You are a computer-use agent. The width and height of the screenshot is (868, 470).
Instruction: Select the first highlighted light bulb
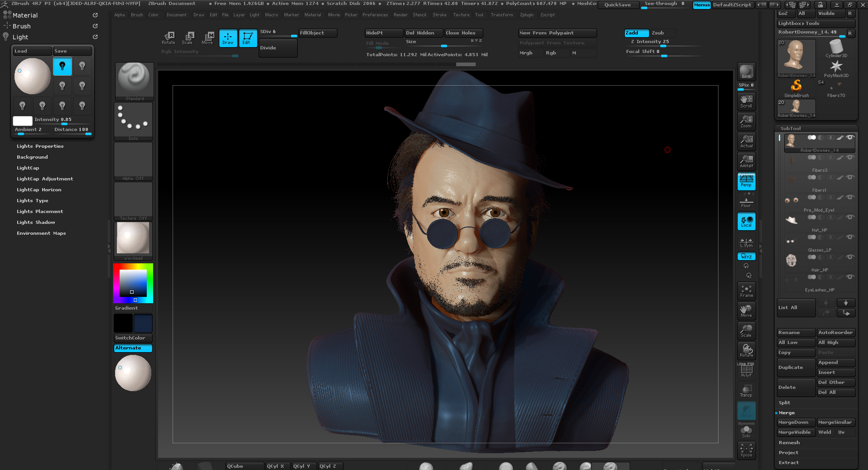63,66
